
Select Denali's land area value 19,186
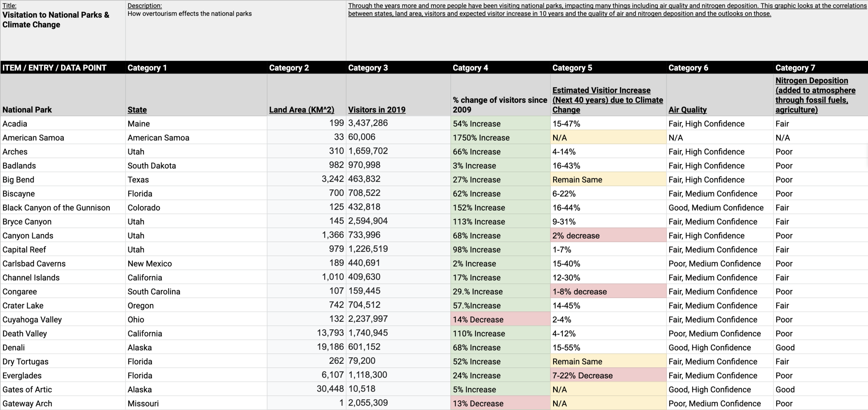click(x=330, y=347)
